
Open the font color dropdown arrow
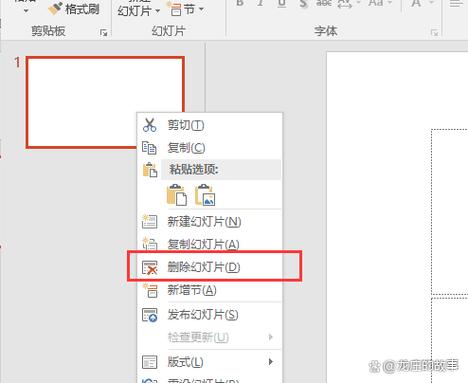pos(431,3)
